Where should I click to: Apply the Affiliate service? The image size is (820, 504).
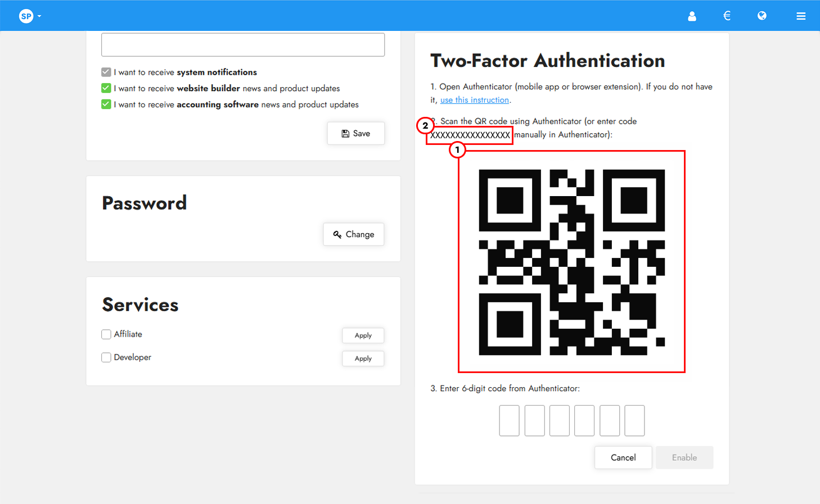point(363,335)
